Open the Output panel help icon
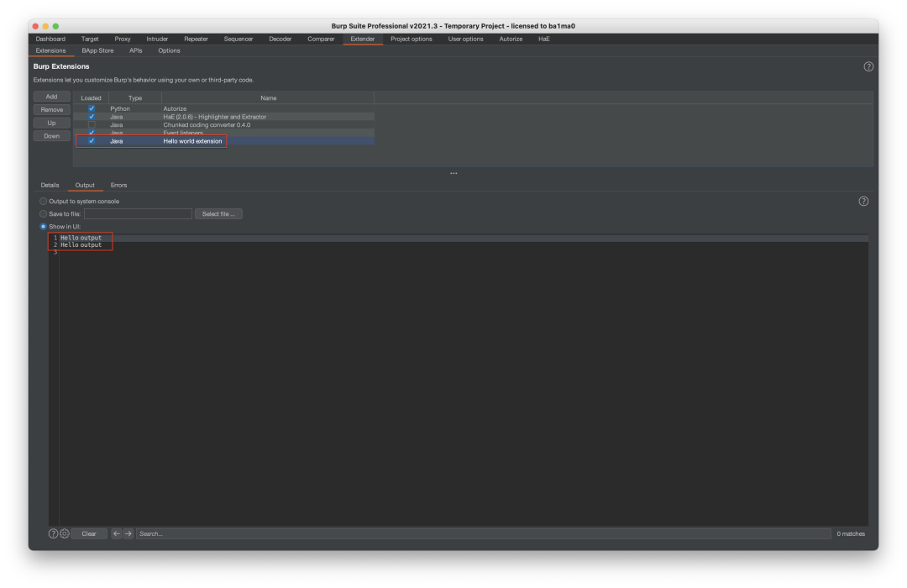Image resolution: width=907 pixels, height=588 pixels. tap(863, 202)
